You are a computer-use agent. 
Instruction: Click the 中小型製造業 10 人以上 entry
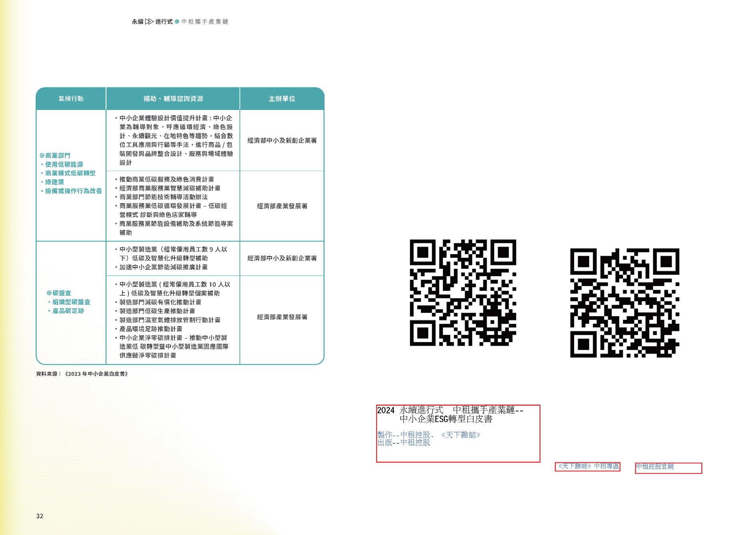pyautogui.click(x=172, y=289)
